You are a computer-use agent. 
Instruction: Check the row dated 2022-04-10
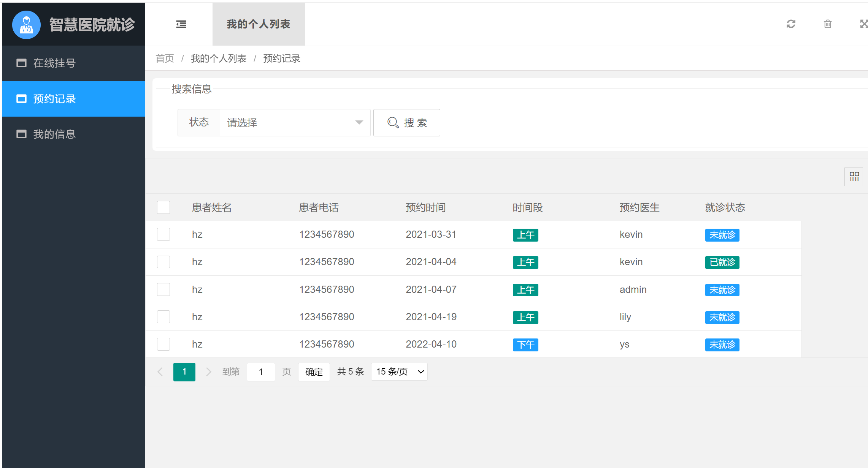[x=163, y=344]
